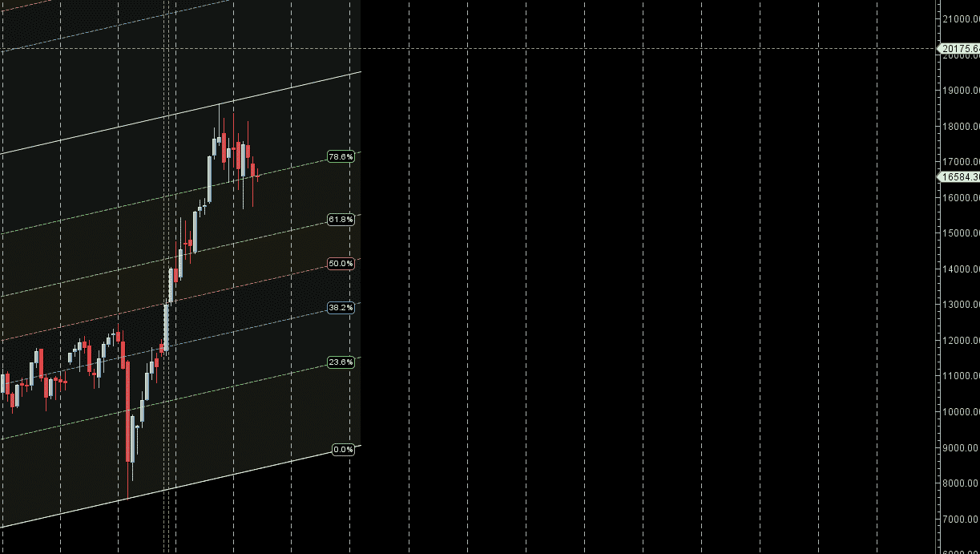Select the 61.8% Fibonacci level label
980x554 pixels.
coord(340,220)
